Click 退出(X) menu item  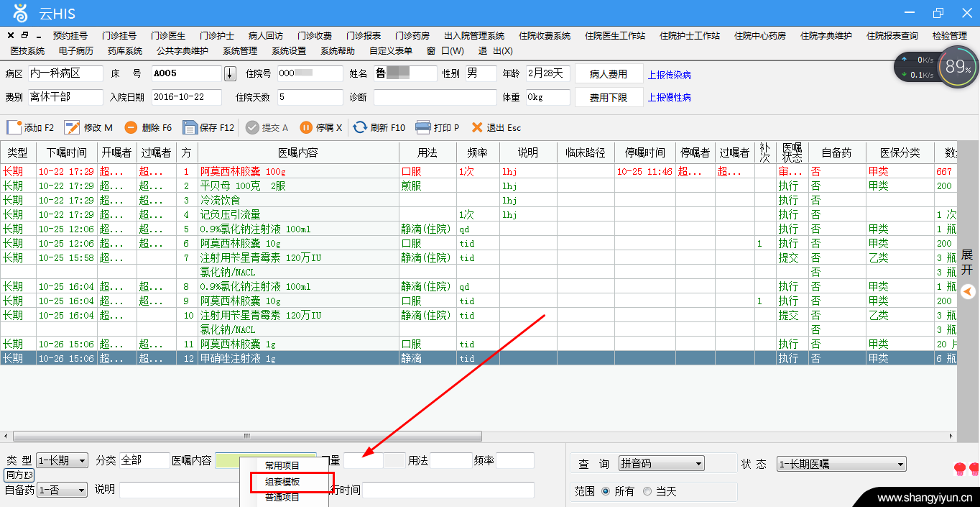coord(496,51)
